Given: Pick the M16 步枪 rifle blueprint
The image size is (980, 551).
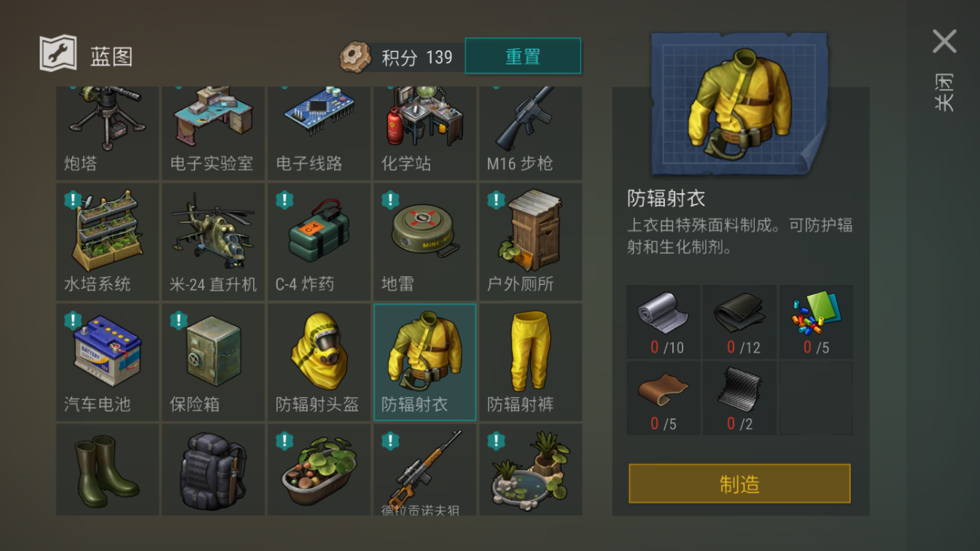Looking at the screenshot, I should point(530,133).
